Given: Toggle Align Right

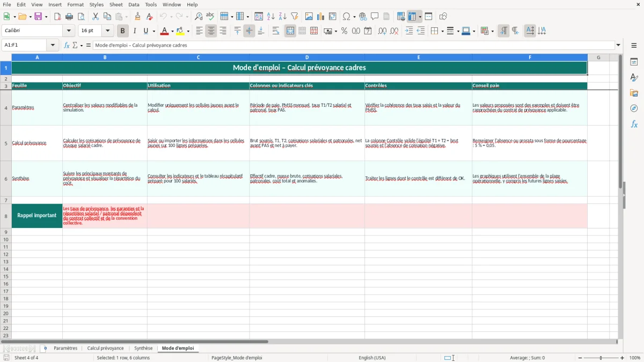Looking at the screenshot, I should coord(223,31).
